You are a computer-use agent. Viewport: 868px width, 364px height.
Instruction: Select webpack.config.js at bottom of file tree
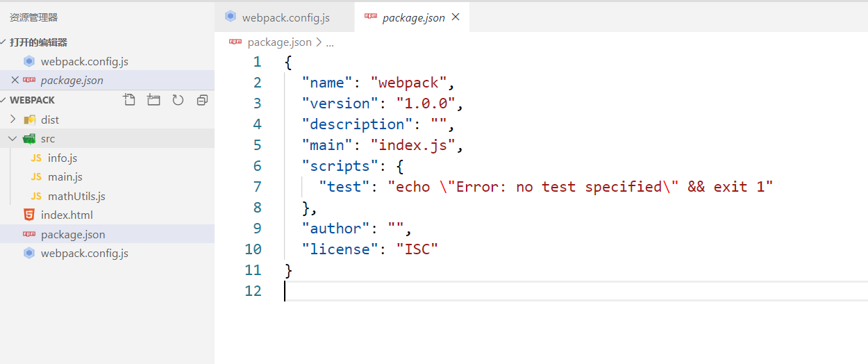84,254
